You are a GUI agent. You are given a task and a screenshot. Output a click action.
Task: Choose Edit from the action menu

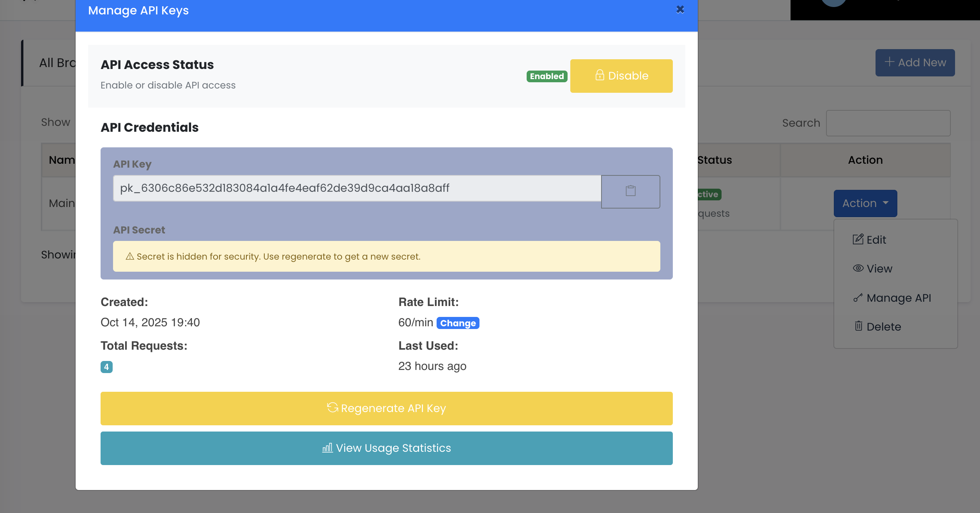click(876, 240)
